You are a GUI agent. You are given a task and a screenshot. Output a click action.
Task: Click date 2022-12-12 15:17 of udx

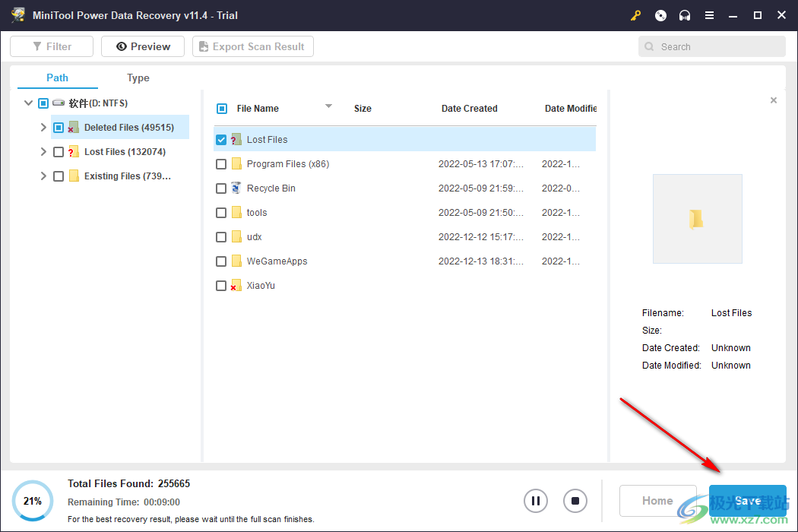481,236
